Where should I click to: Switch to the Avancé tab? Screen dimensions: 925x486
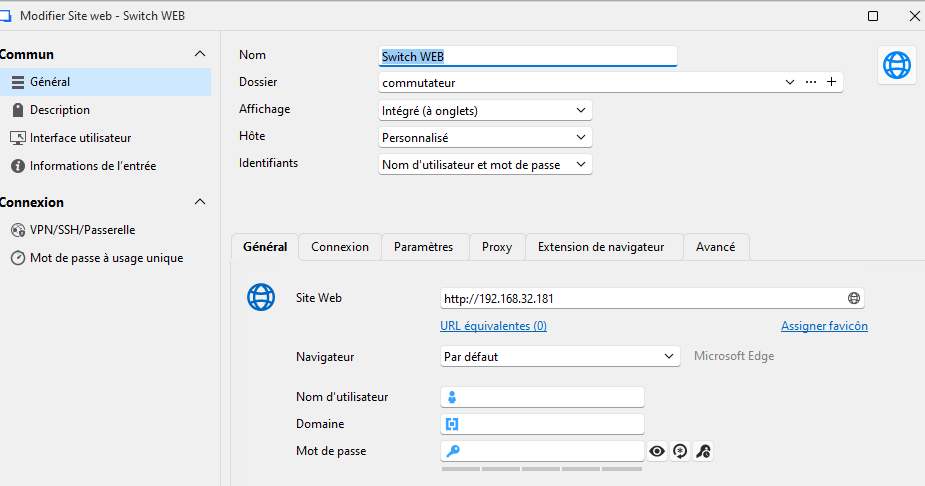click(x=716, y=247)
